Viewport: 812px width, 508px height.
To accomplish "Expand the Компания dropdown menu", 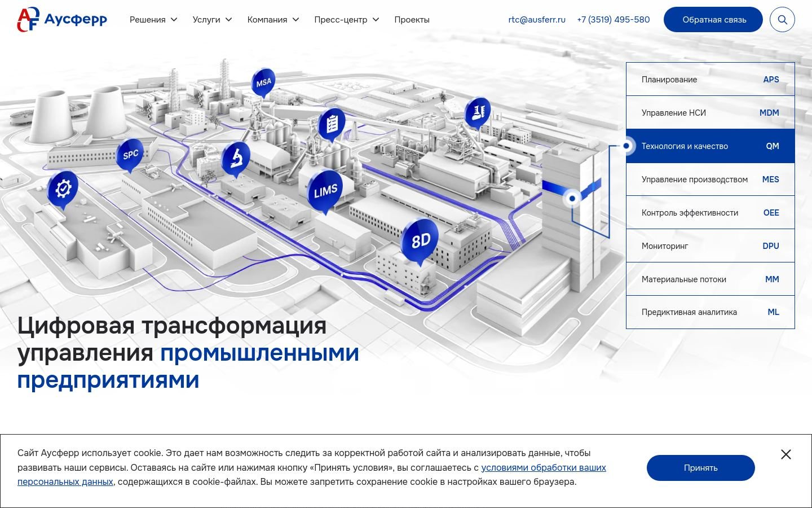I will pos(273,20).
